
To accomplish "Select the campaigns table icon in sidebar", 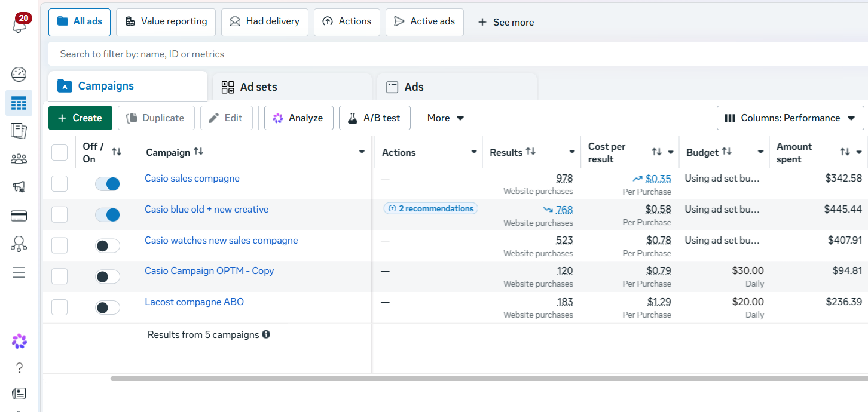I will click(19, 103).
